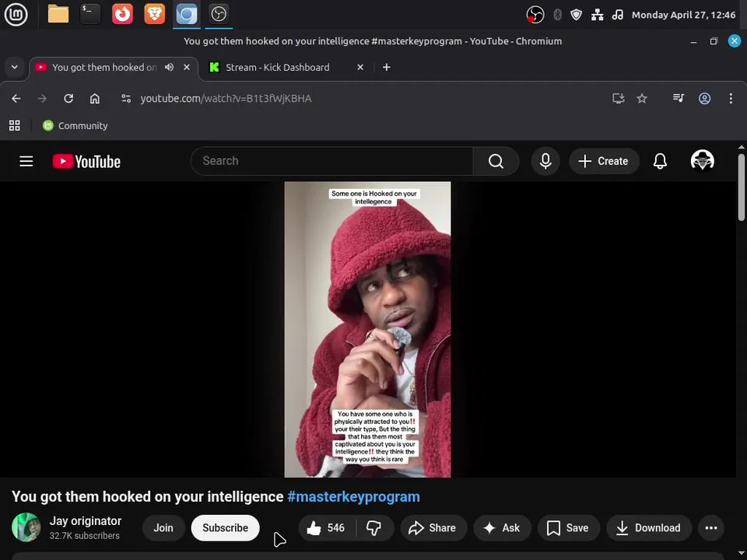747x560 pixels.
Task: Join the Jay originator channel membership
Action: (163, 527)
